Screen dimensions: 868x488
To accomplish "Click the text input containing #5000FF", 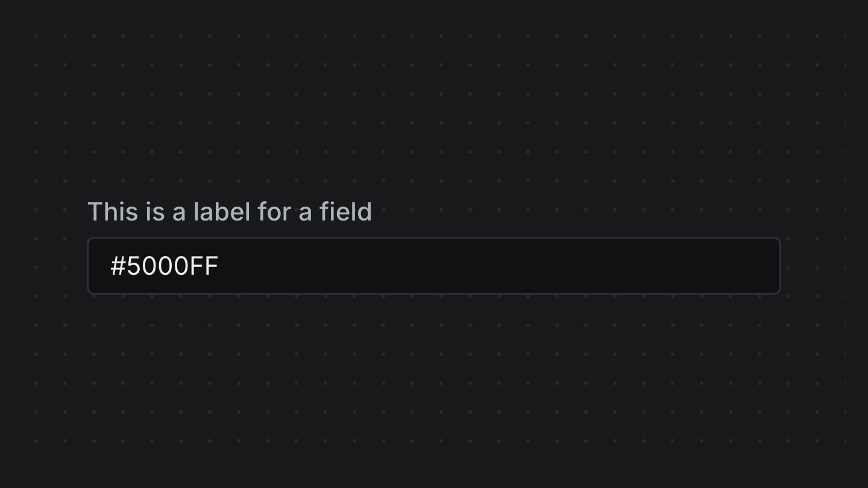I will coord(434,265).
